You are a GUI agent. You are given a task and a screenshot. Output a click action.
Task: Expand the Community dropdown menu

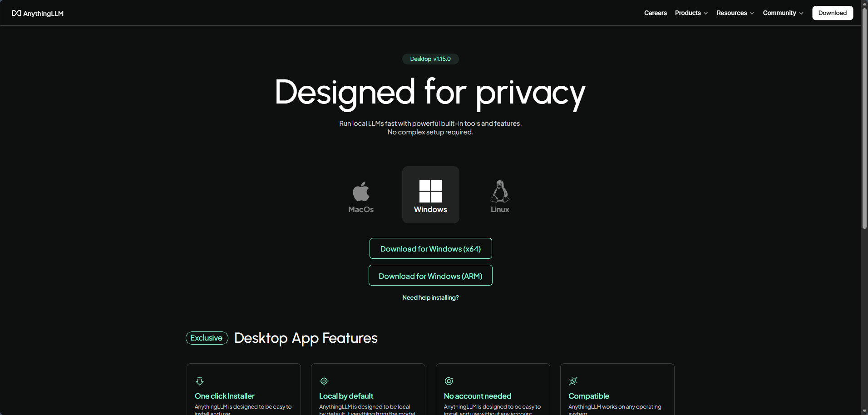pyautogui.click(x=783, y=13)
